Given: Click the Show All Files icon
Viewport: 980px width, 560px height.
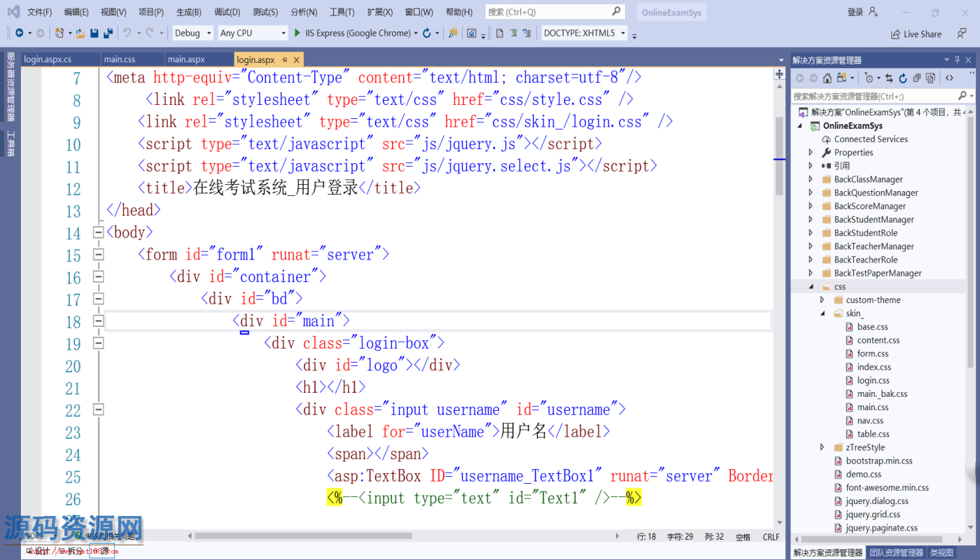Looking at the screenshot, I should click(x=930, y=78).
